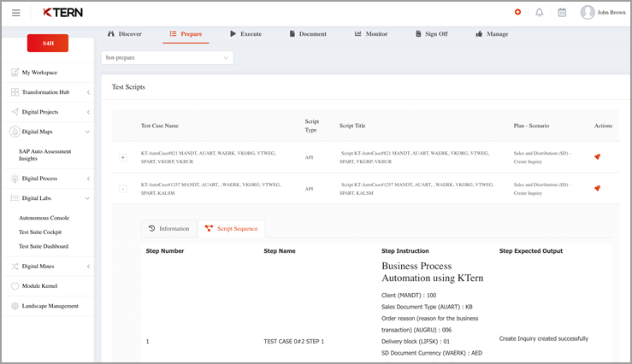The width and height of the screenshot is (632, 364).
Task: Expand the KT-AutoCase#821 row with plus
Action: click(x=123, y=157)
